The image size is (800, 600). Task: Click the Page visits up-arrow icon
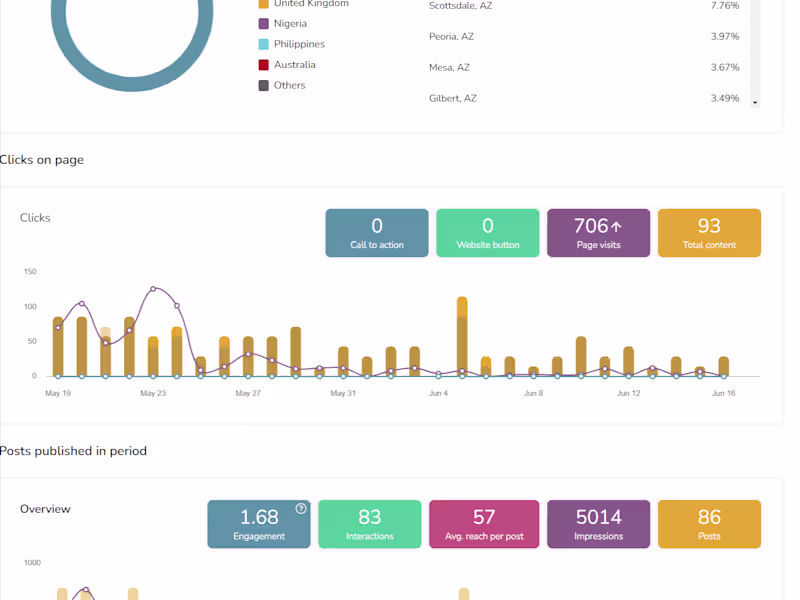click(616, 227)
